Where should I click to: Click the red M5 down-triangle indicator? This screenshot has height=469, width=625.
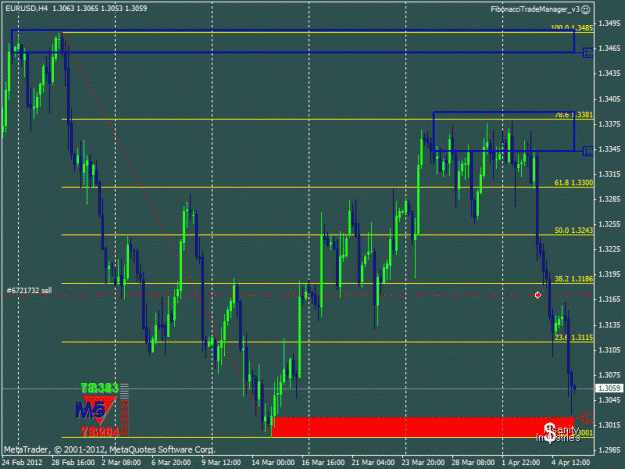coord(99,410)
